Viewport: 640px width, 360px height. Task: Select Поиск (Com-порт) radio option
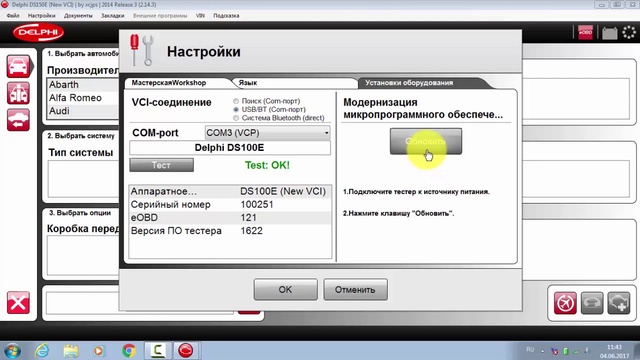pyautogui.click(x=236, y=101)
